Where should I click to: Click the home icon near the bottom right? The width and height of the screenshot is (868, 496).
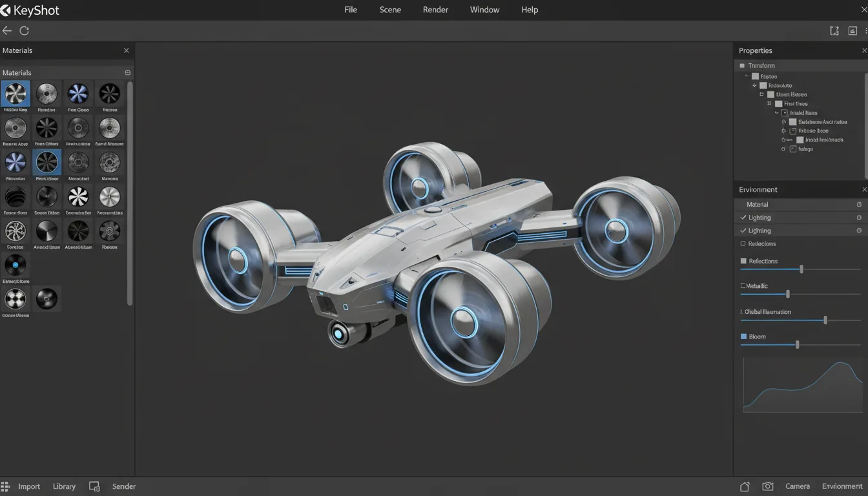[744, 486]
